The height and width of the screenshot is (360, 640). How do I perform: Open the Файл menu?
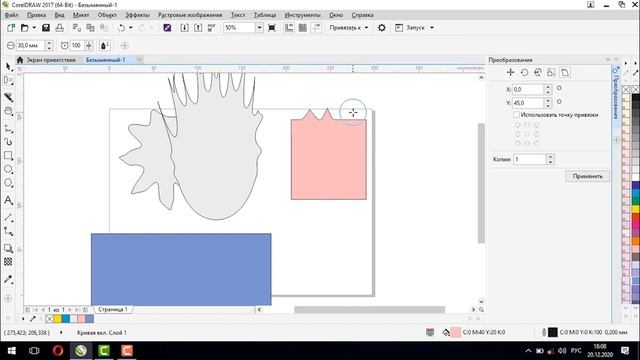click(x=11, y=15)
